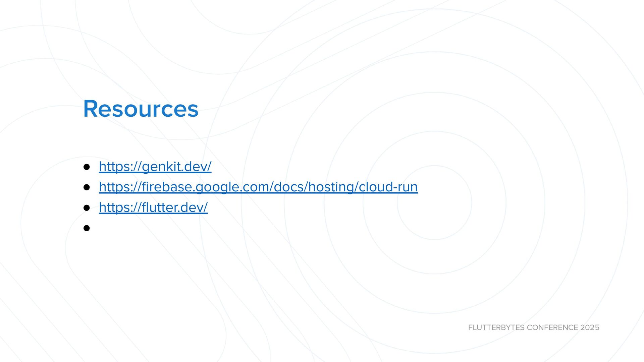Click the word "cloud-run" in the Firebase link
Image resolution: width=644 pixels, height=362 pixels.
coord(388,187)
